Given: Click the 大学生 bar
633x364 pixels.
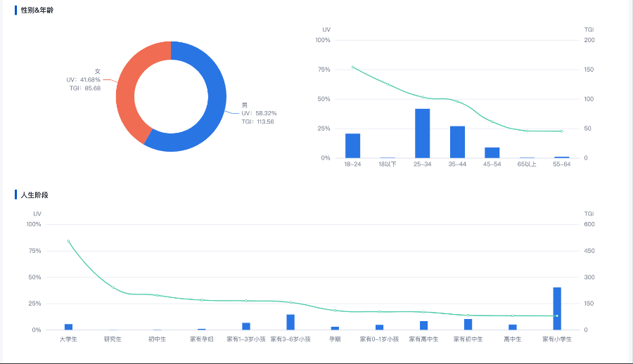Looking at the screenshot, I should [x=68, y=327].
